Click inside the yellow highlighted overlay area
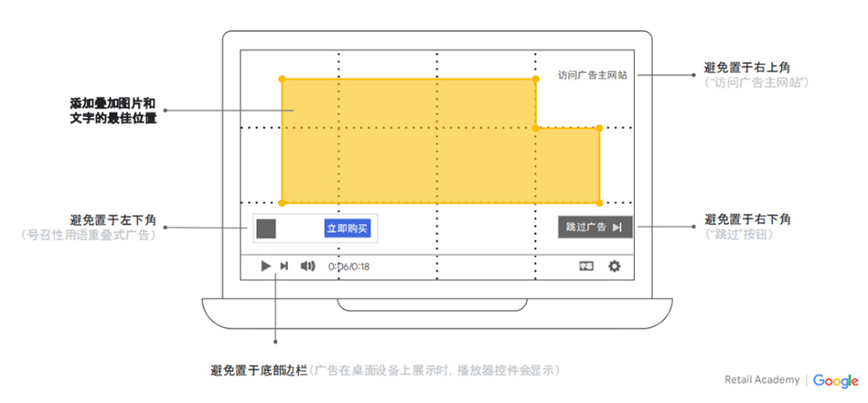The width and height of the screenshot is (868, 403). pyautogui.click(x=407, y=142)
